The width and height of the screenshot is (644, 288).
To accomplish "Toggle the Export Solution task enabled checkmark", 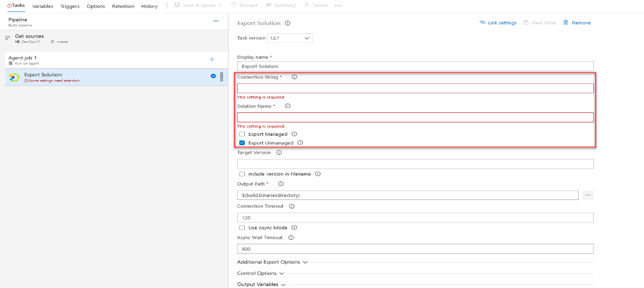I will tap(213, 76).
